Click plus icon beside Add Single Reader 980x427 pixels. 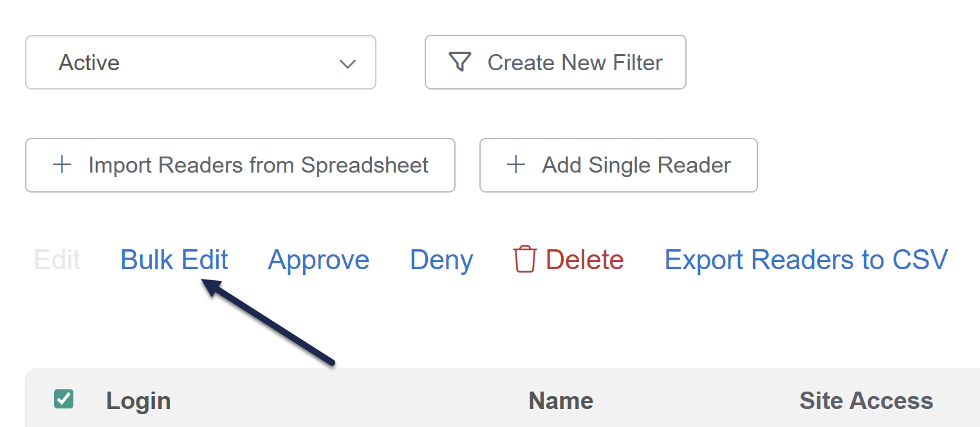pyautogui.click(x=515, y=165)
